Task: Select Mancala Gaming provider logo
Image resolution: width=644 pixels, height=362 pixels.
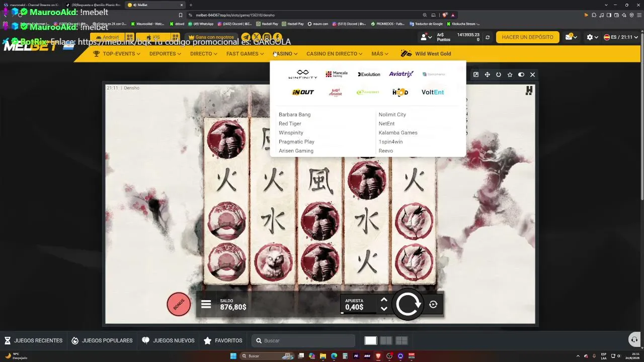Action: [337, 74]
